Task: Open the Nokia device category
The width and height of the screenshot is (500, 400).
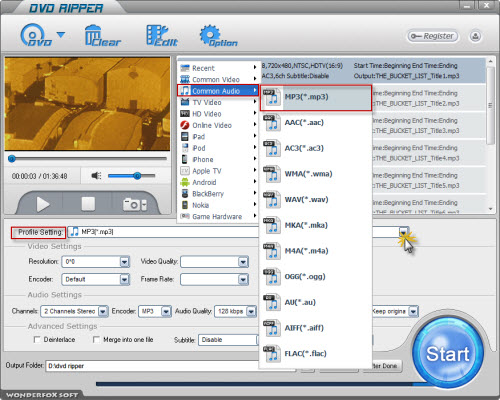Action: click(218, 205)
